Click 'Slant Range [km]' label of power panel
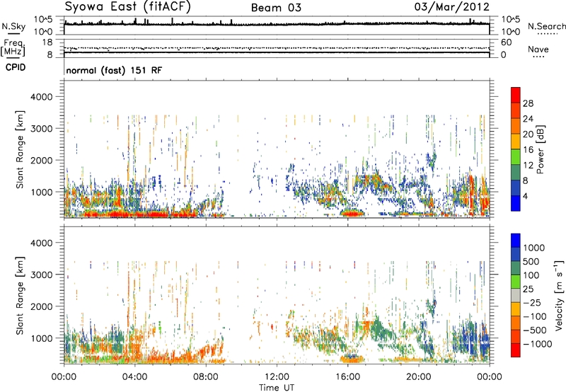 (x=20, y=149)
